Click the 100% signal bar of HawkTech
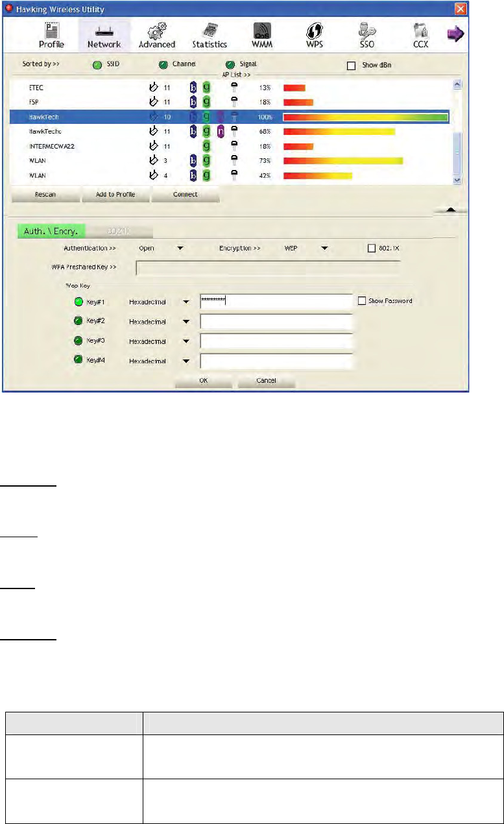Screen dimensions: 504x824 [366, 117]
